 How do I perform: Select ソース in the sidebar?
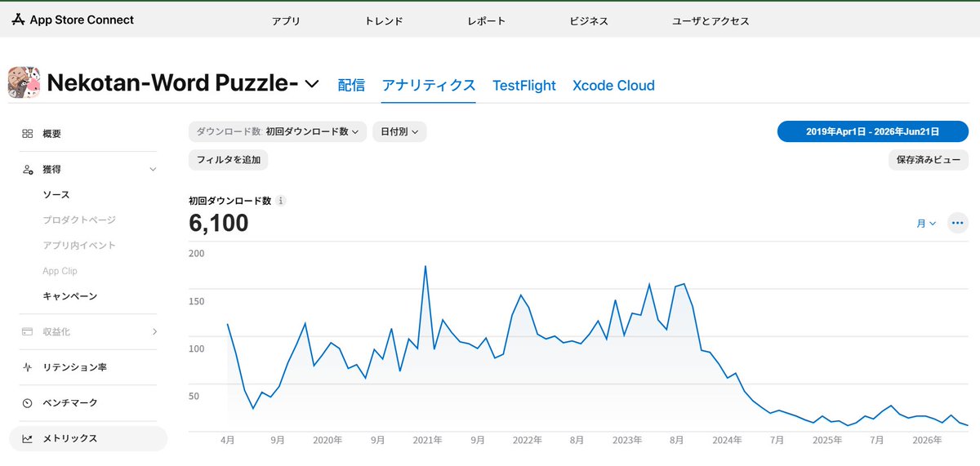(56, 195)
